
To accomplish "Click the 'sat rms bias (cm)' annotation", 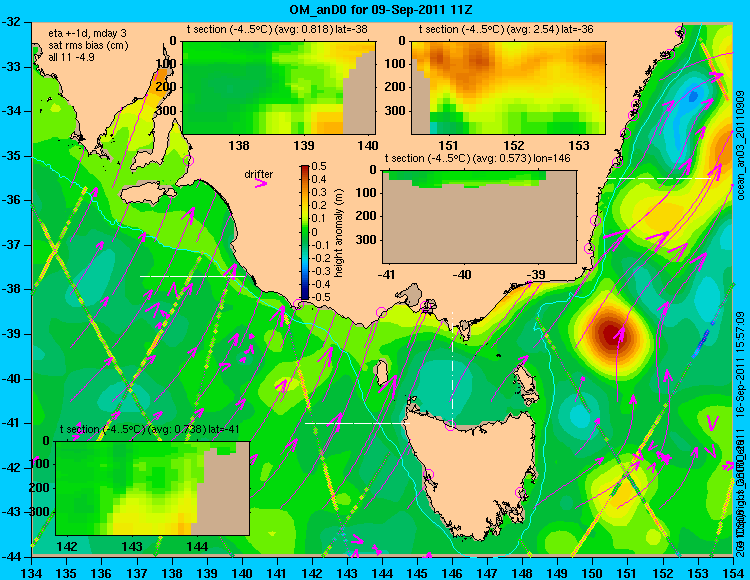I will click(88, 46).
